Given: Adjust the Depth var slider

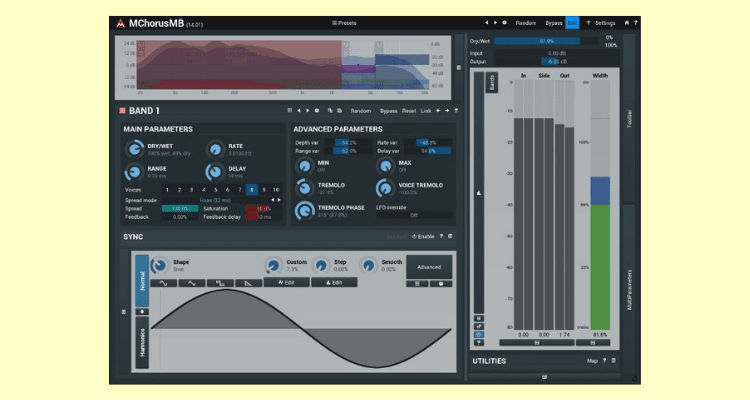Looking at the screenshot, I should pyautogui.click(x=348, y=143).
